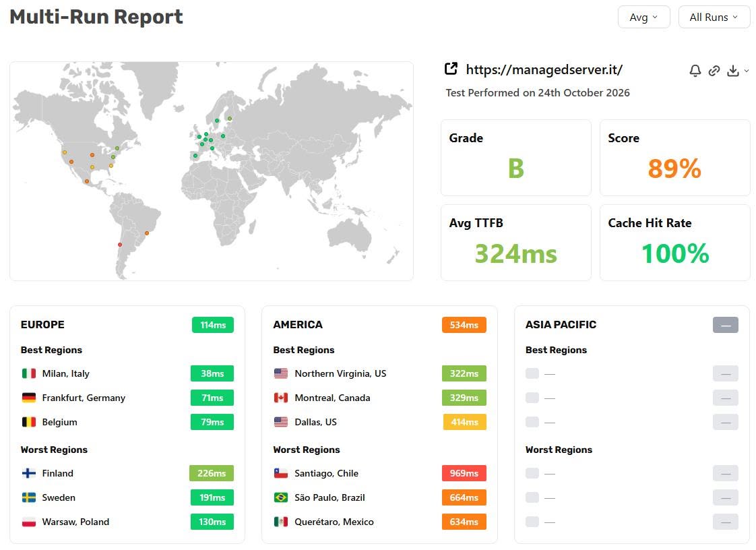756x550 pixels.
Task: Click the 79ms badge for Belgium
Action: click(x=212, y=422)
